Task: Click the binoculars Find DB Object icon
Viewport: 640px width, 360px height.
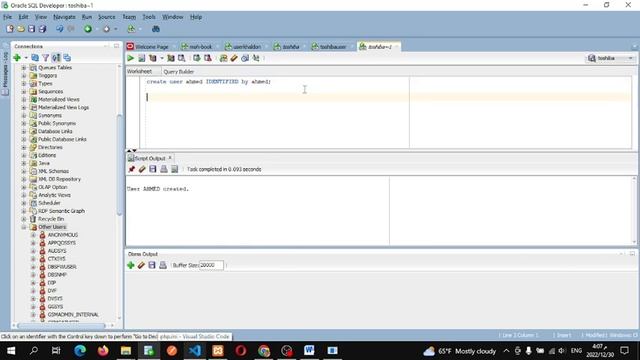Action: [x=156, y=29]
